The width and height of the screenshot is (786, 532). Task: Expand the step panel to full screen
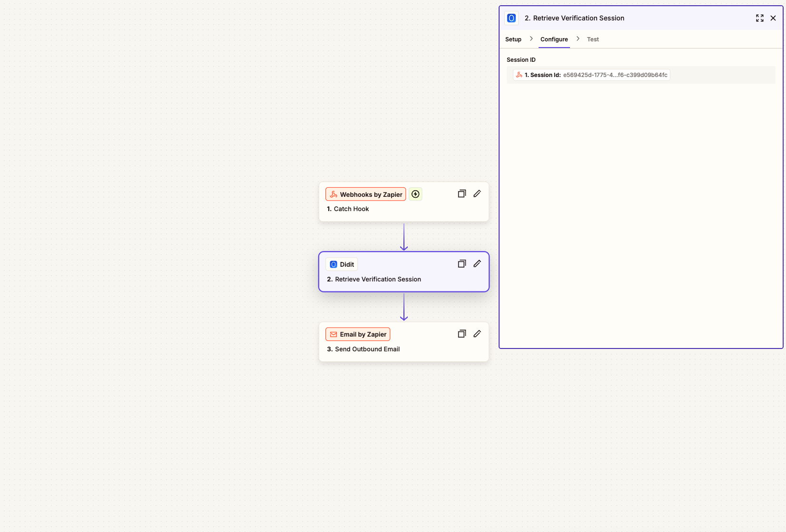(760, 18)
